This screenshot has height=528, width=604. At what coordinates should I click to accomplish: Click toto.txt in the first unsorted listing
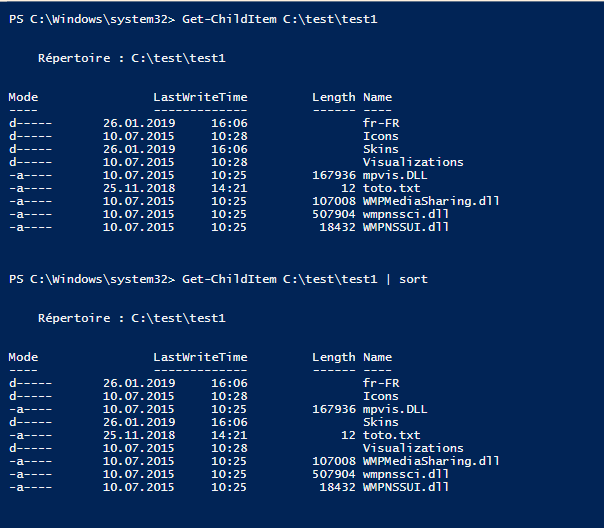(x=392, y=188)
